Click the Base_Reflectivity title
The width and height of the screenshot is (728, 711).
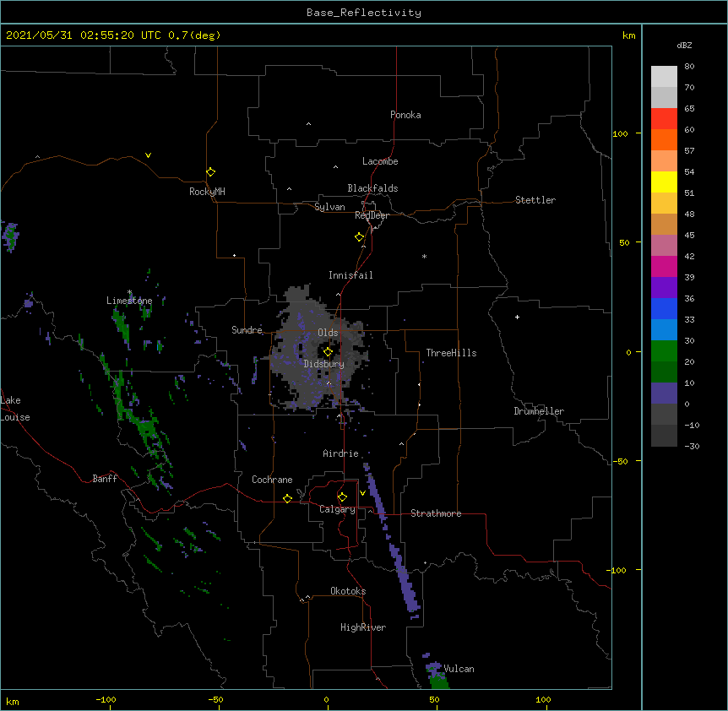coord(364,13)
